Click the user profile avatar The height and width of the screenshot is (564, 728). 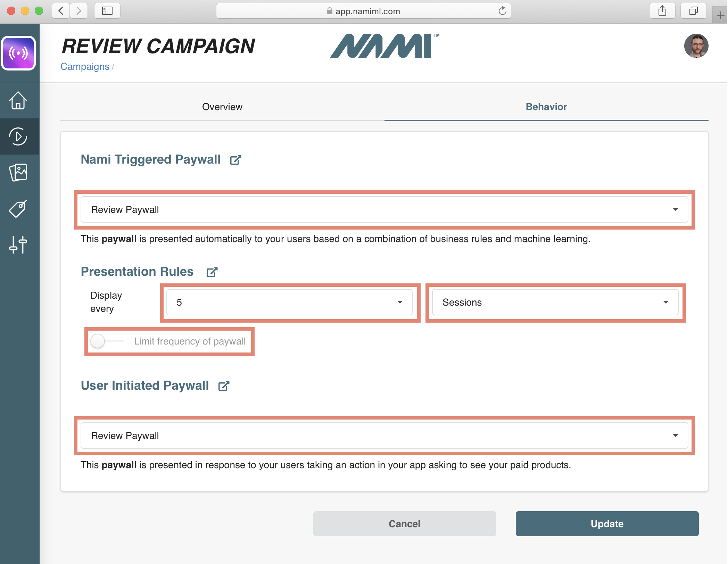[696, 46]
